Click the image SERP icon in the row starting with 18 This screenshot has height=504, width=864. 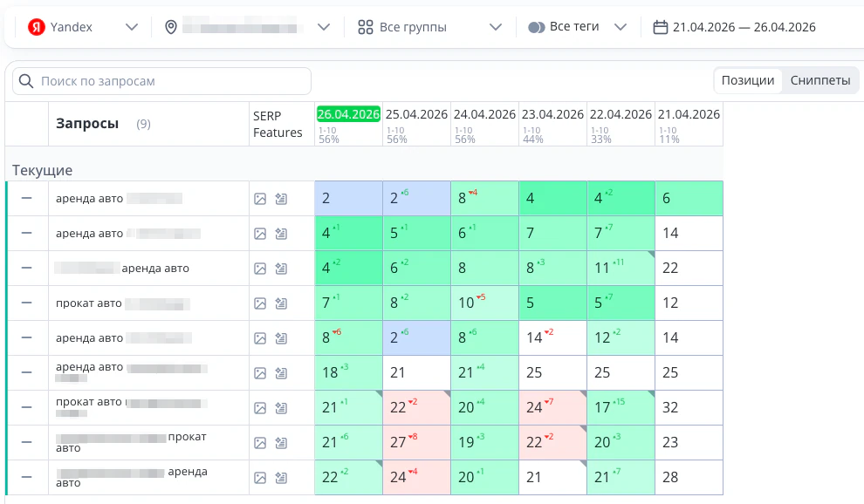pos(260,373)
